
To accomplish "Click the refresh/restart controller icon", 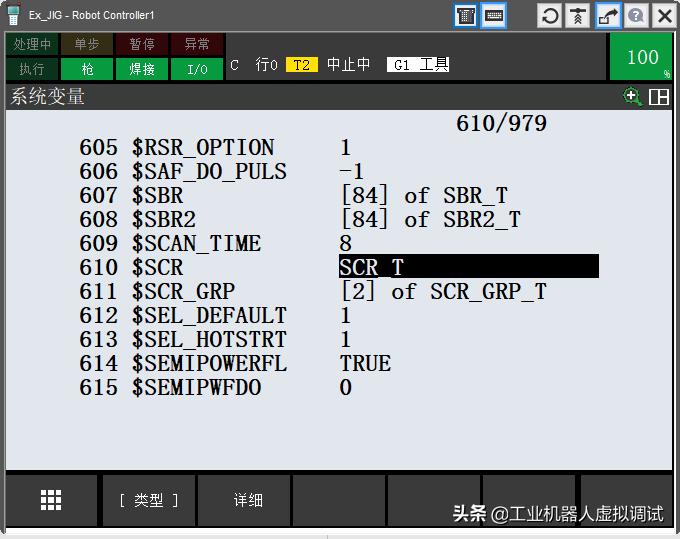I will point(549,16).
